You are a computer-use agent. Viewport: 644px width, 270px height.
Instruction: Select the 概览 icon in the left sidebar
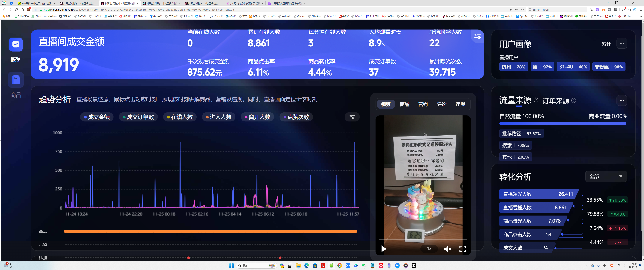(x=16, y=45)
